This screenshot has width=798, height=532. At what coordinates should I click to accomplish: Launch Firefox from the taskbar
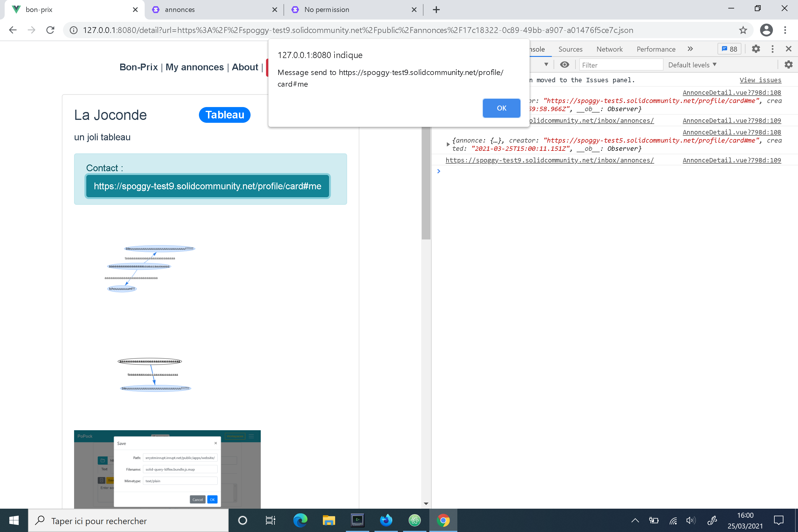pos(386,520)
